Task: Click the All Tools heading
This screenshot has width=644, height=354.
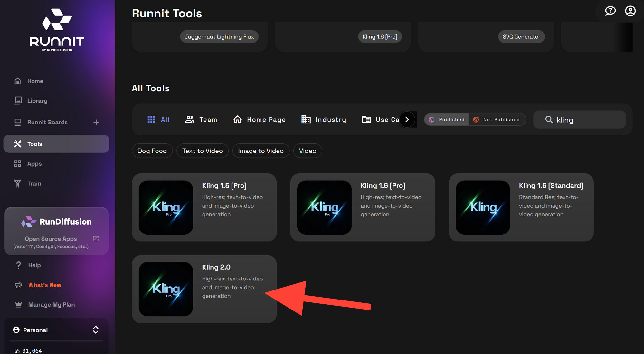Action: point(151,88)
